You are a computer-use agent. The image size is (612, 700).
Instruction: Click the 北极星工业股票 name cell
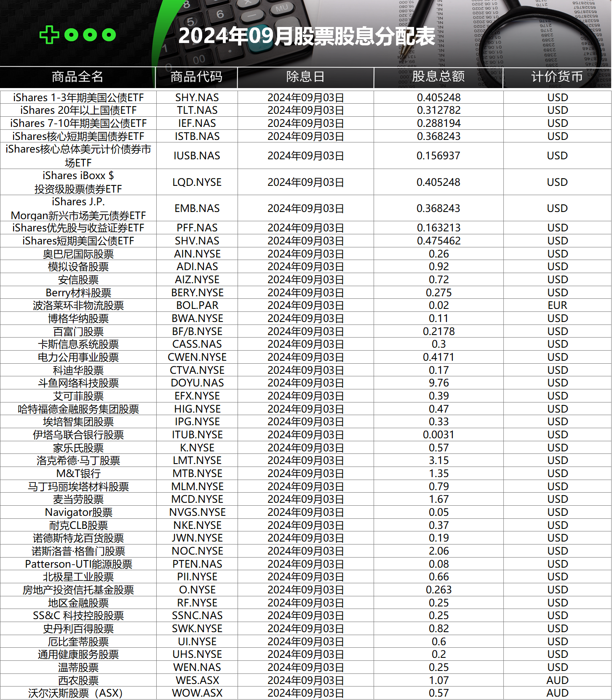pyautogui.click(x=78, y=577)
